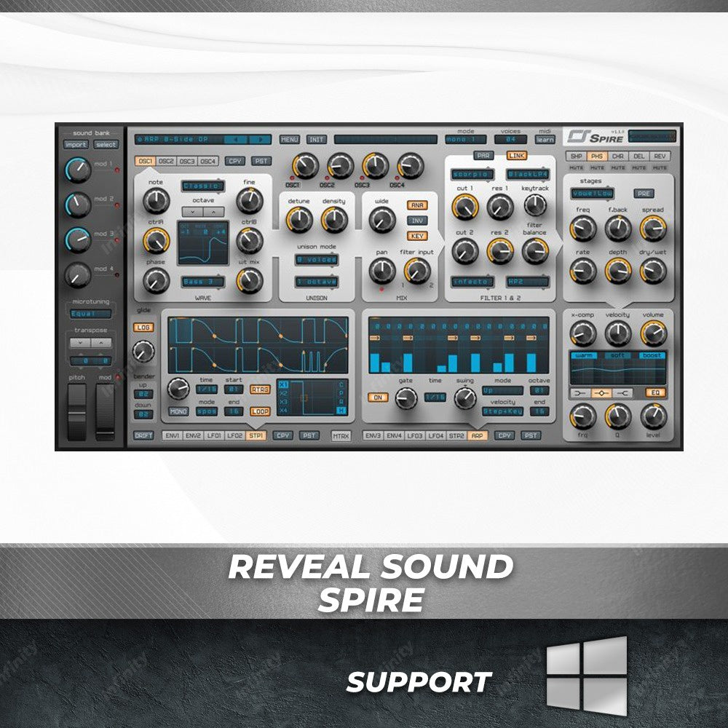This screenshot has height=728, width=728.
Task: Enable the LINK toggle above the filters
Action: tap(515, 156)
